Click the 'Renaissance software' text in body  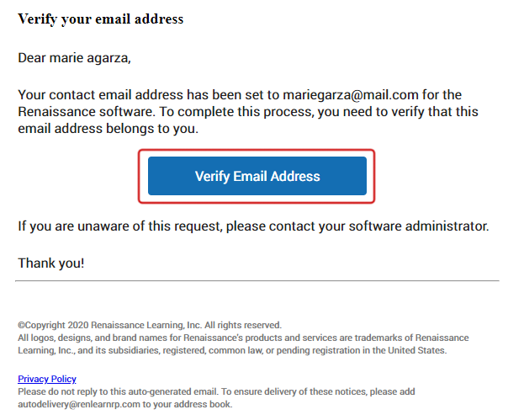(x=87, y=112)
